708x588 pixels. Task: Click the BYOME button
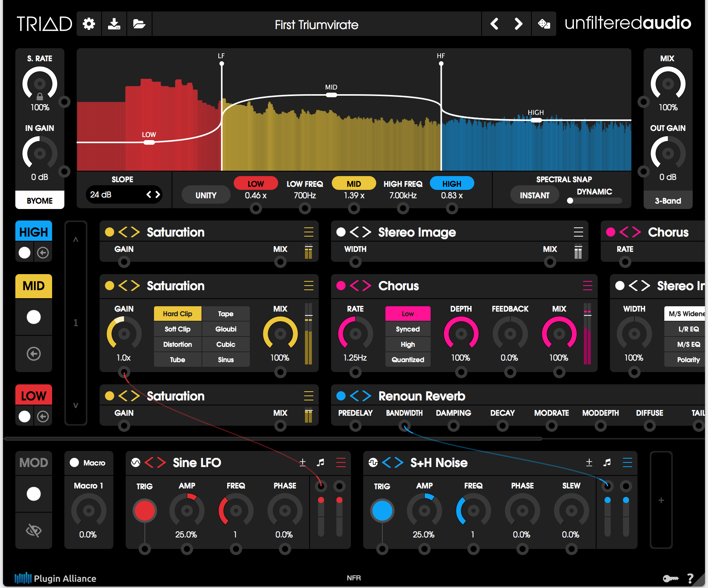(x=40, y=201)
